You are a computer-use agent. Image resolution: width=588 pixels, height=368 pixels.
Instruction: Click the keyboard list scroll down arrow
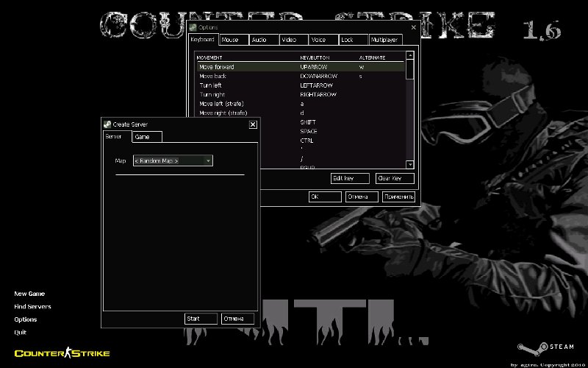(410, 164)
